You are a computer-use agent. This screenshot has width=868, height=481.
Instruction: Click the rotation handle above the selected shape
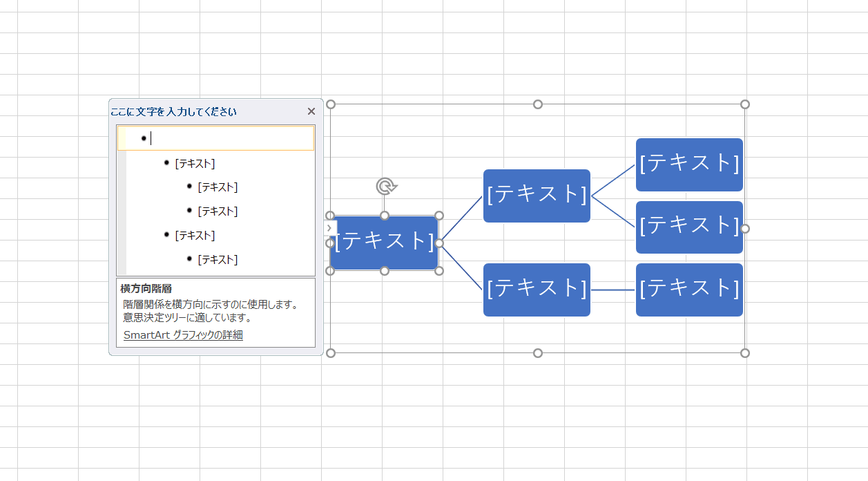click(x=385, y=186)
